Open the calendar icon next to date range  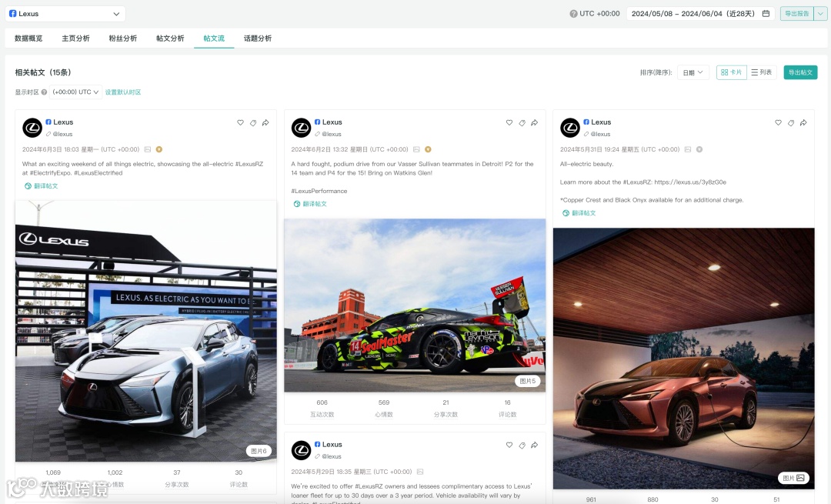[x=766, y=13]
